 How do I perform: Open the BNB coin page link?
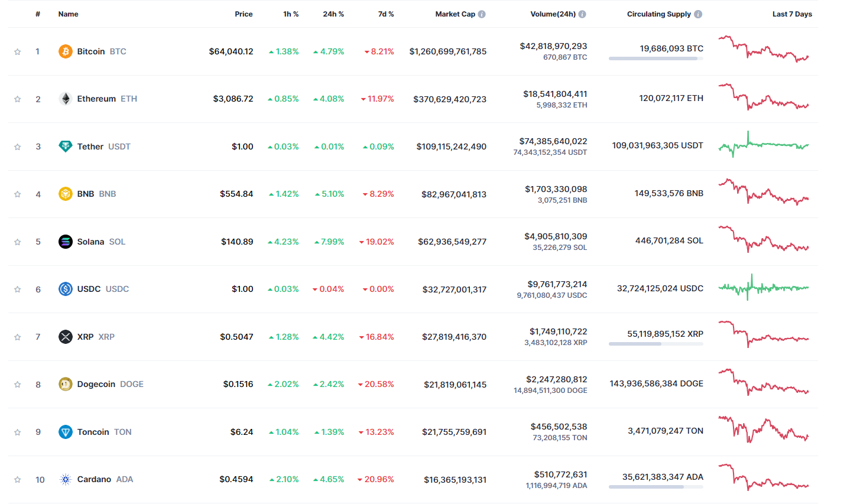click(x=96, y=194)
